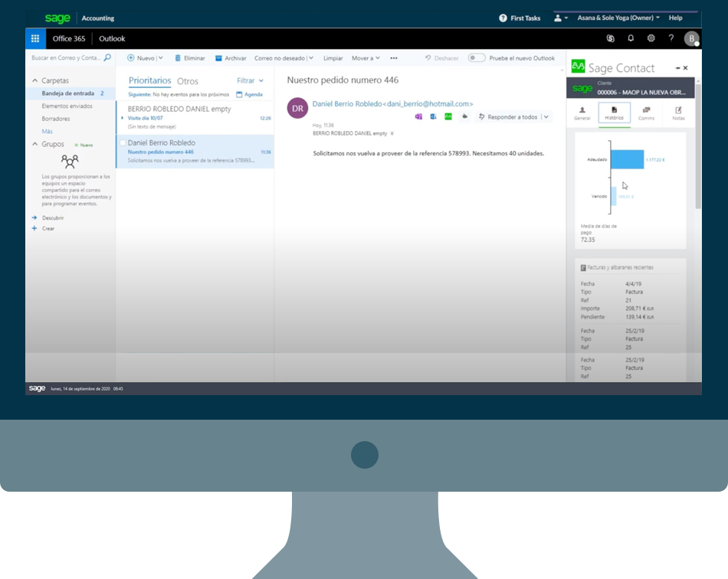This screenshot has width=728, height=579.
Task: Click the Buscar en Correo search field
Action: 65,57
